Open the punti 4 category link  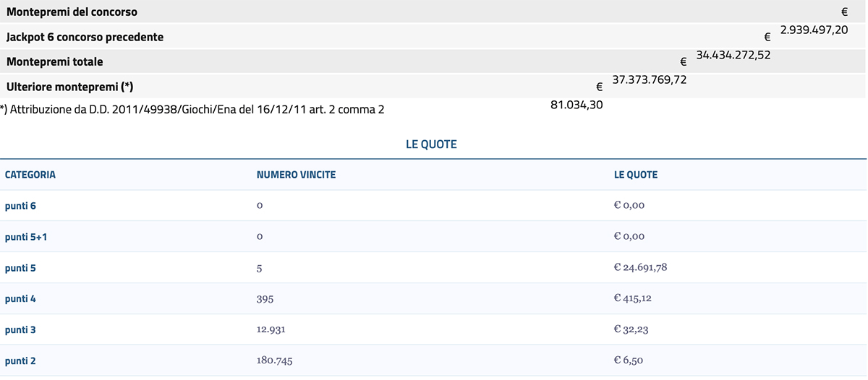(x=20, y=298)
